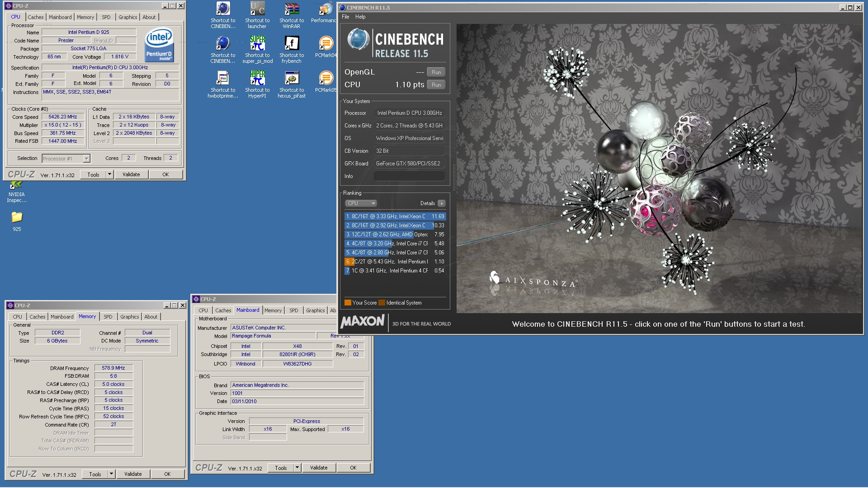Open the File menu in CINEBENCH
The image size is (868, 488).
point(345,17)
